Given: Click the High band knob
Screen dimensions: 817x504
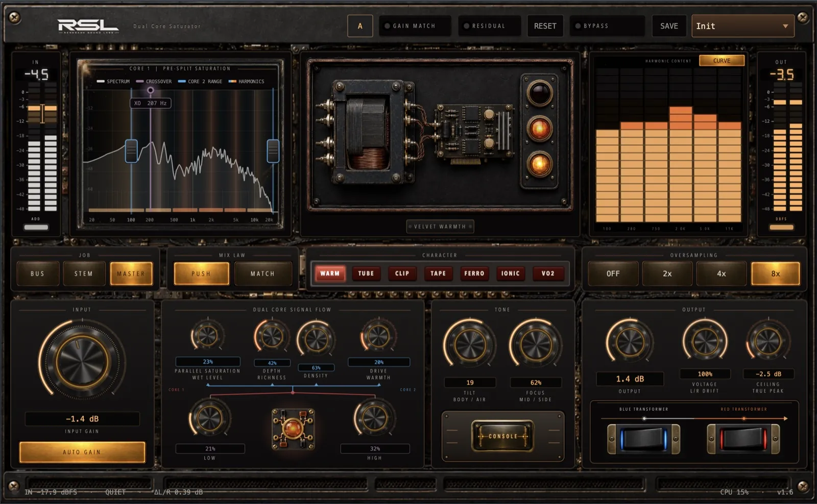Looking at the screenshot, I should tap(374, 418).
